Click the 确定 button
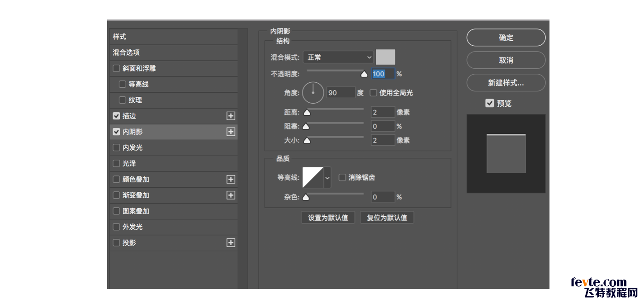 pos(506,38)
